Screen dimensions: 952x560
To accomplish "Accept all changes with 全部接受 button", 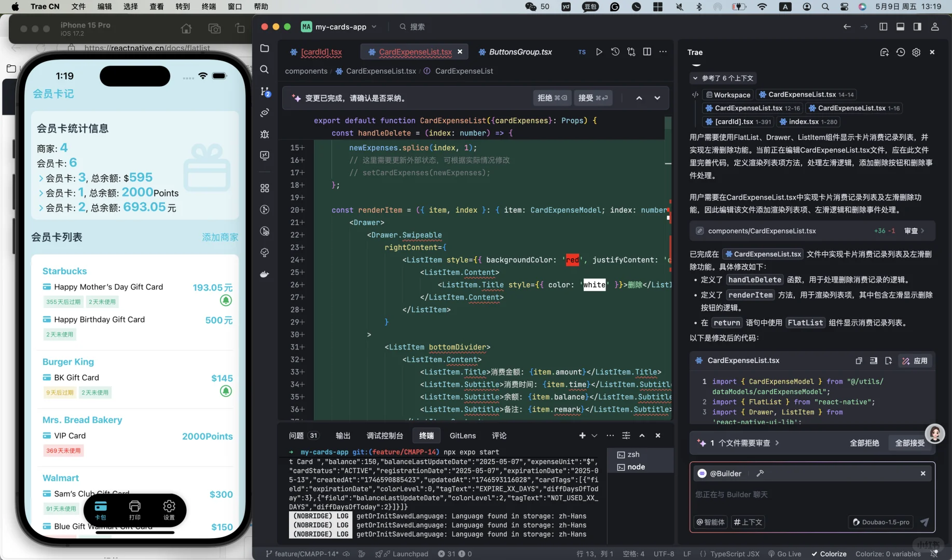I will (910, 443).
